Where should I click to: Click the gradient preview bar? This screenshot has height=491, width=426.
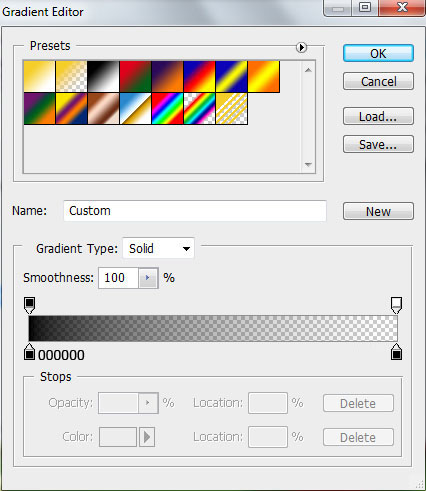coord(213,328)
